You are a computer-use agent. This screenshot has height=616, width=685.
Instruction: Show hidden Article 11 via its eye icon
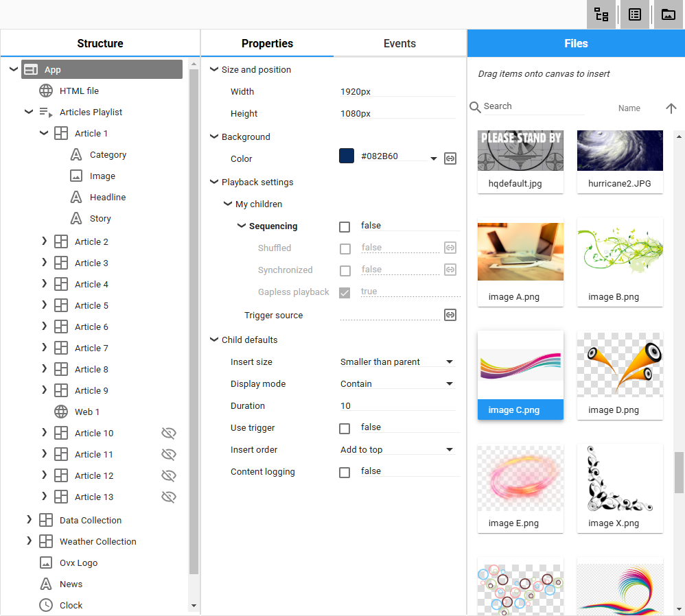[x=169, y=455]
